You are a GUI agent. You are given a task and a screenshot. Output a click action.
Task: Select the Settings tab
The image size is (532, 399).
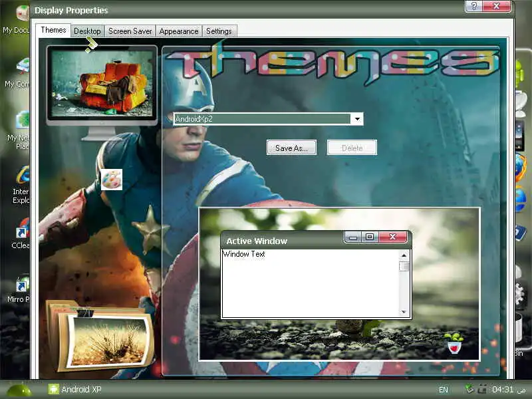click(219, 31)
